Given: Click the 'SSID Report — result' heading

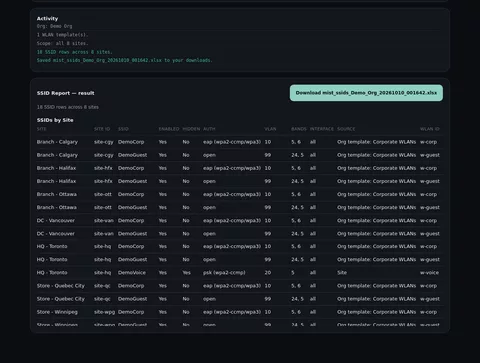Looking at the screenshot, I should (x=66, y=93).
